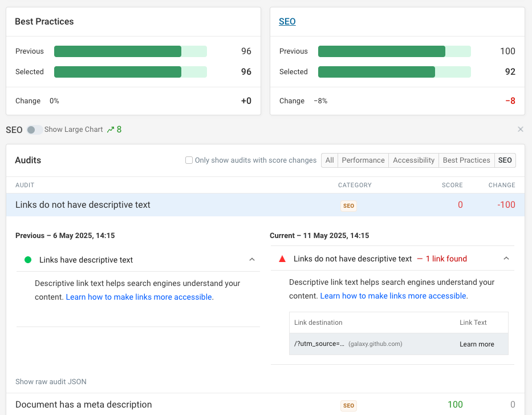Switch to the Accessibility filter tab
This screenshot has height=415, width=532.
pos(413,160)
